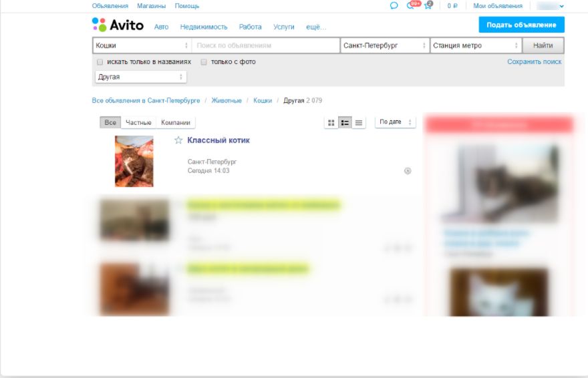This screenshot has height=378, width=588.
Task: Open 0 ₽ wallet balance link
Action: click(x=452, y=6)
